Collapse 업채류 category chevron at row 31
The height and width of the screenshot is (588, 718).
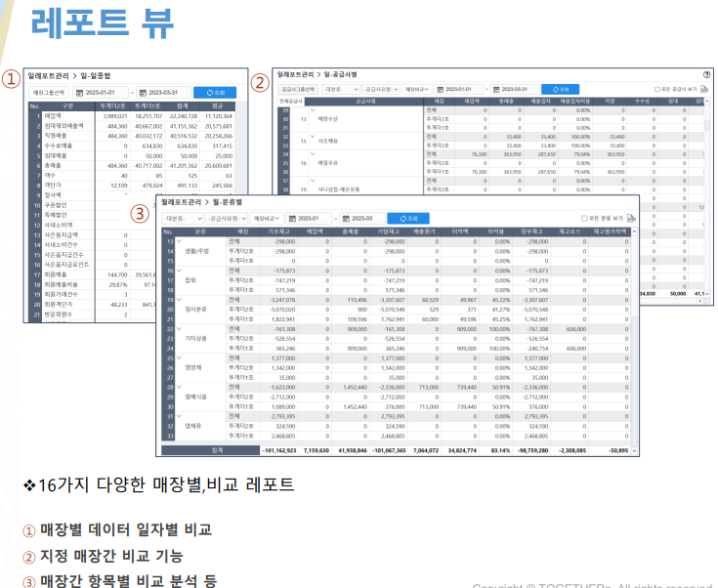179,416
